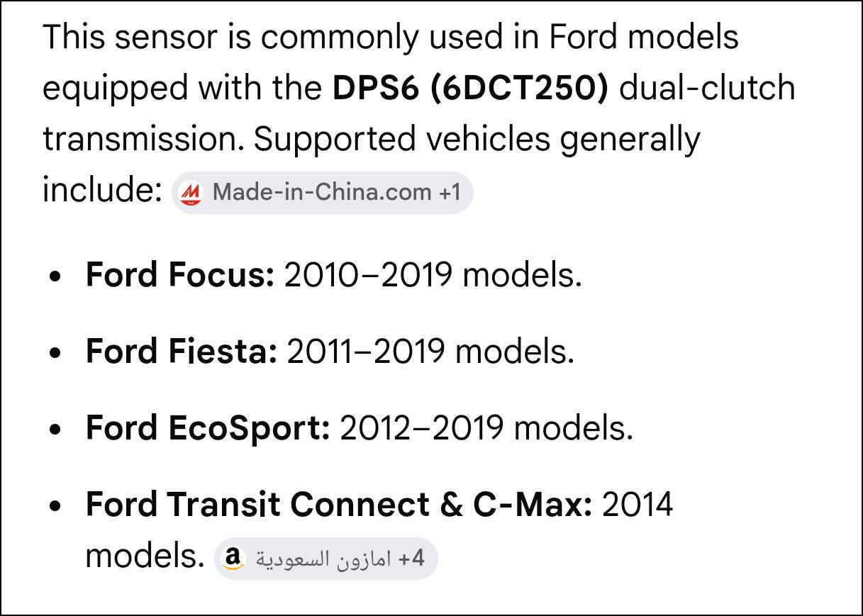The height and width of the screenshot is (616, 863).
Task: Click the 2010–2019 models text
Action: point(433,274)
